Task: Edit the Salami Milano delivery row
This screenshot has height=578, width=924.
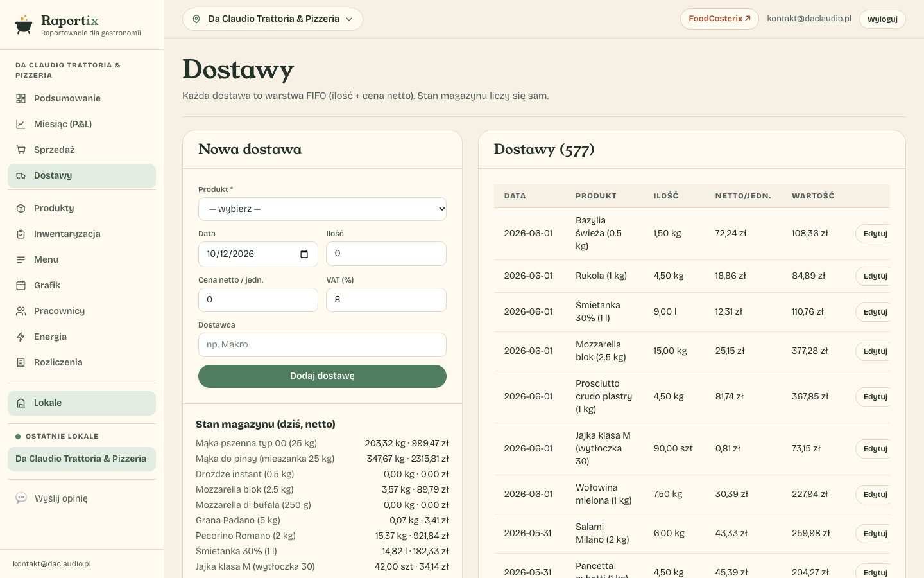Action: (x=874, y=534)
